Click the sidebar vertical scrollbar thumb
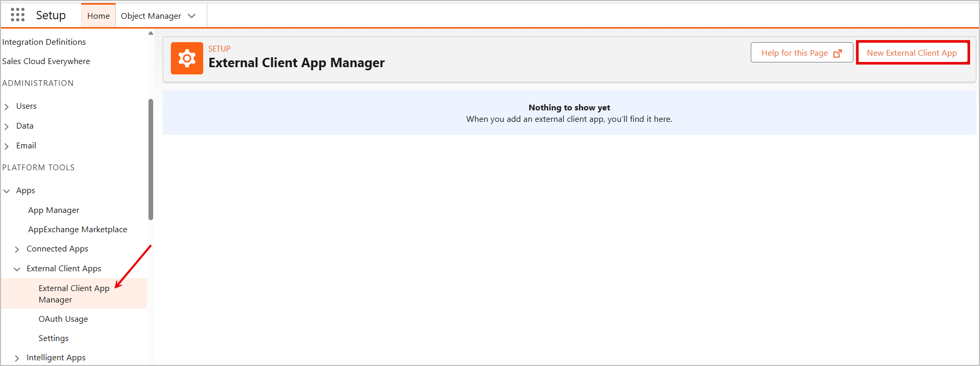 point(151,159)
